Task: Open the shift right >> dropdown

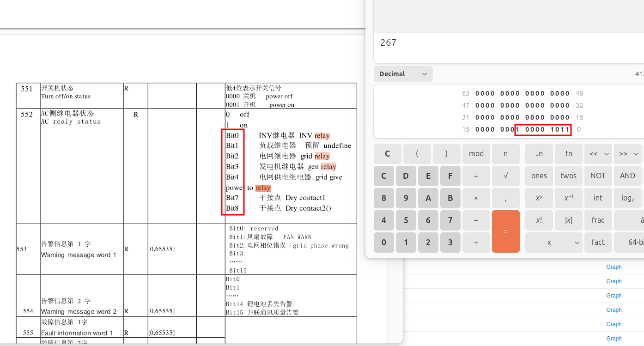Action: 627,154
